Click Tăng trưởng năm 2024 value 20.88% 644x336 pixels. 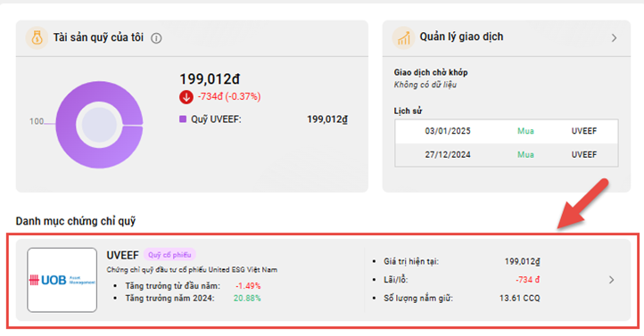coord(247,299)
